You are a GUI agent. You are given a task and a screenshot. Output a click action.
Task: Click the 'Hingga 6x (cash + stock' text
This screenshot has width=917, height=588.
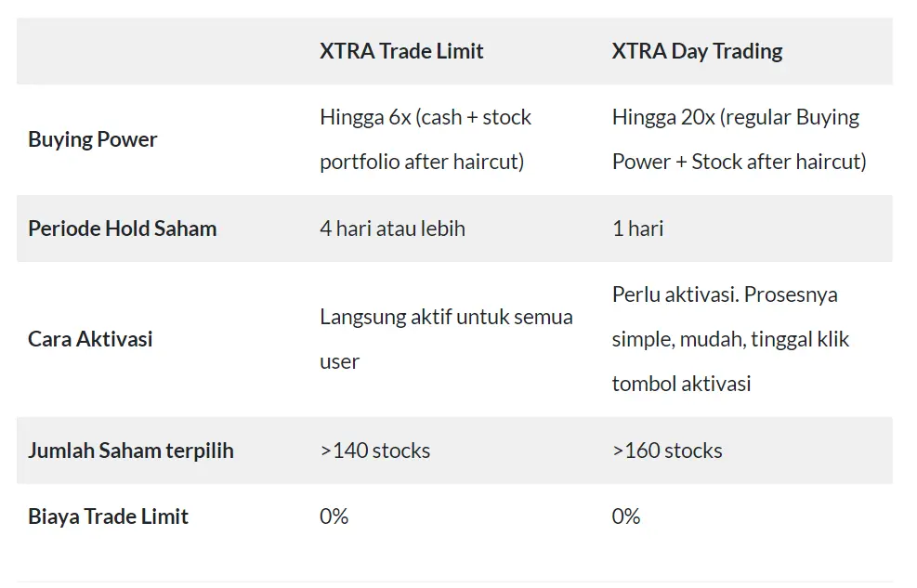(426, 117)
